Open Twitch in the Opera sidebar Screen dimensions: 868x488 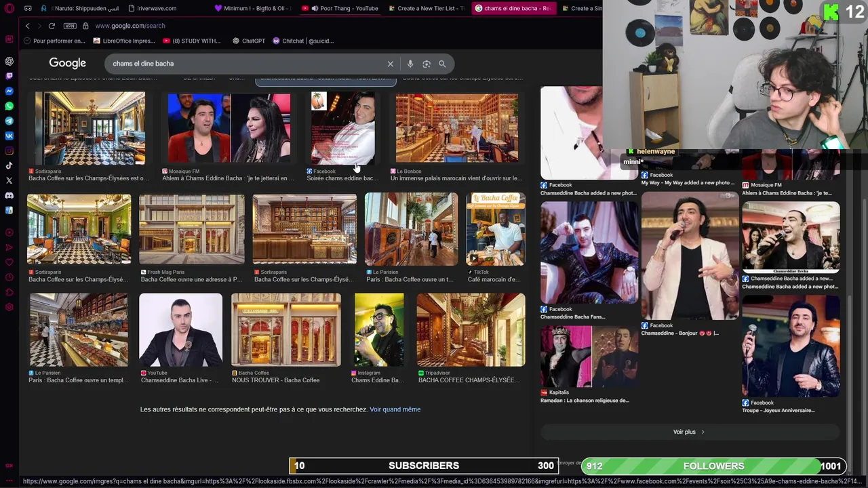pyautogui.click(x=9, y=76)
